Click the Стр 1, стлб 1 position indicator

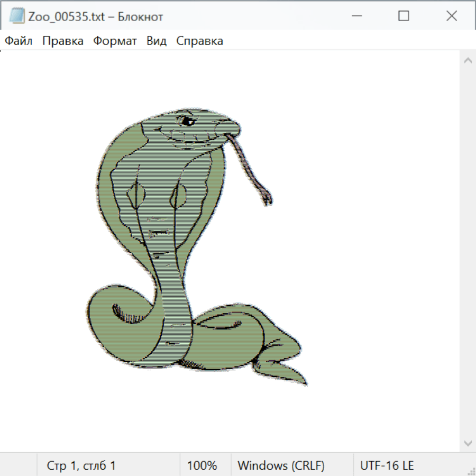[x=81, y=465]
